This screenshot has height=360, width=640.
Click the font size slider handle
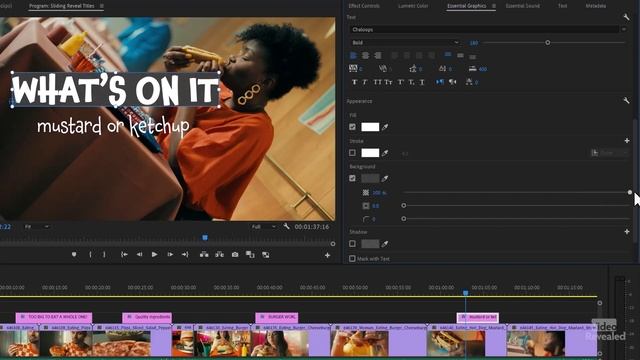[x=548, y=42]
